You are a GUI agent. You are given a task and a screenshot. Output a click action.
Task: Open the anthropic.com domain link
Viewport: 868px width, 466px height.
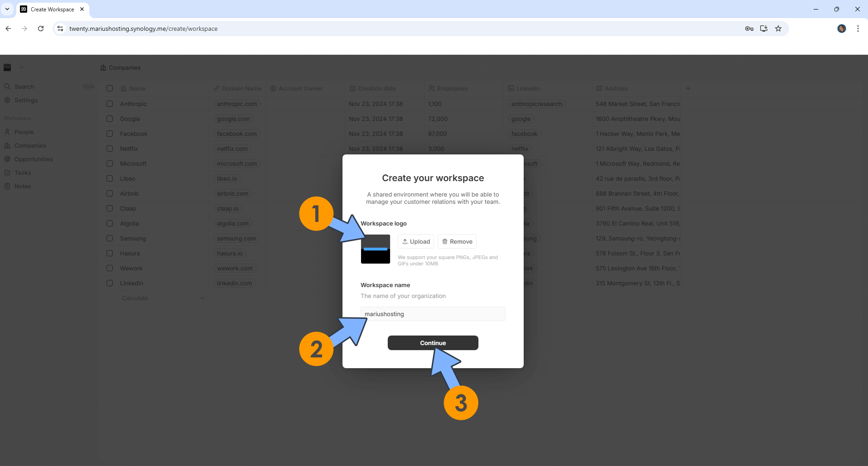tap(237, 104)
